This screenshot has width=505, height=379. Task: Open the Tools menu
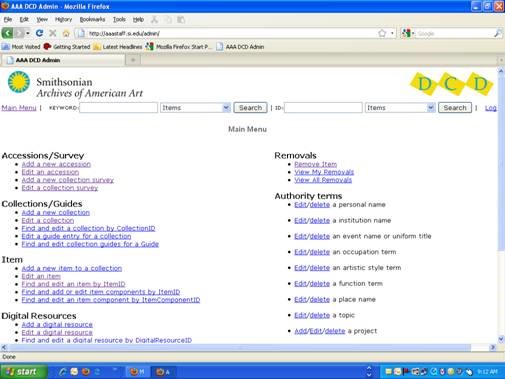119,20
